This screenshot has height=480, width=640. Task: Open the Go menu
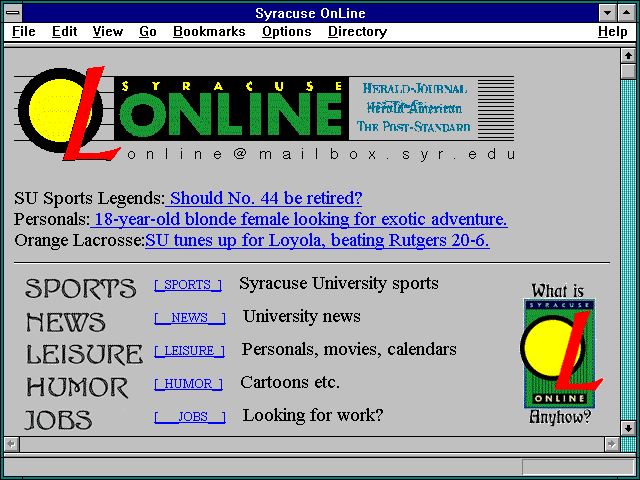click(x=148, y=31)
